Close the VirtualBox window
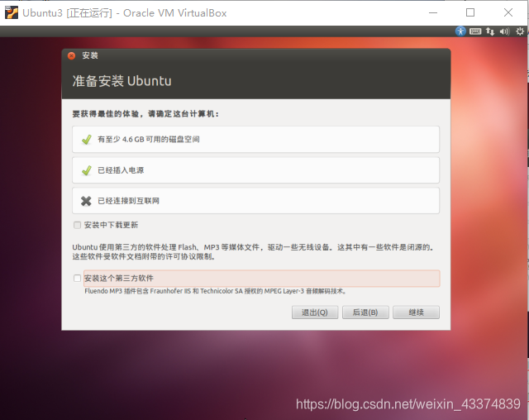Screen dimensions: 529x420 [x=508, y=13]
